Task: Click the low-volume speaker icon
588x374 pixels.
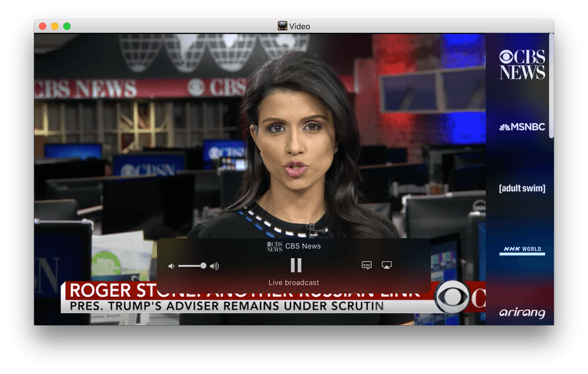Action: coord(171,266)
